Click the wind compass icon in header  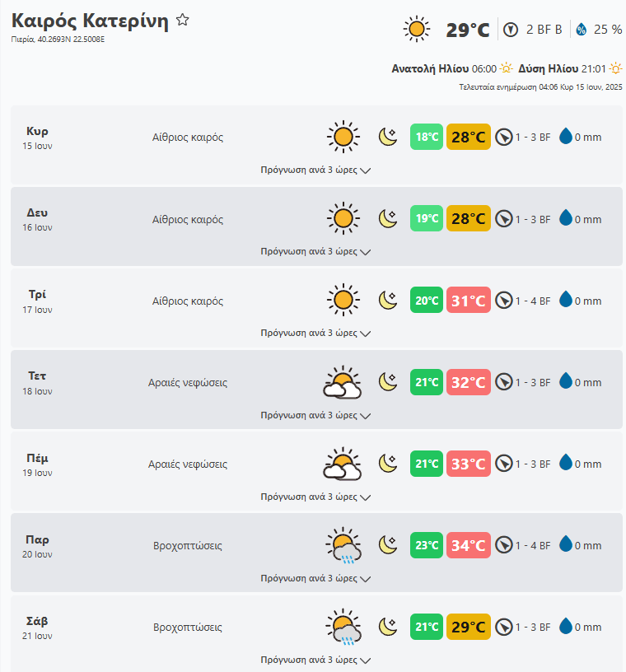point(511,30)
